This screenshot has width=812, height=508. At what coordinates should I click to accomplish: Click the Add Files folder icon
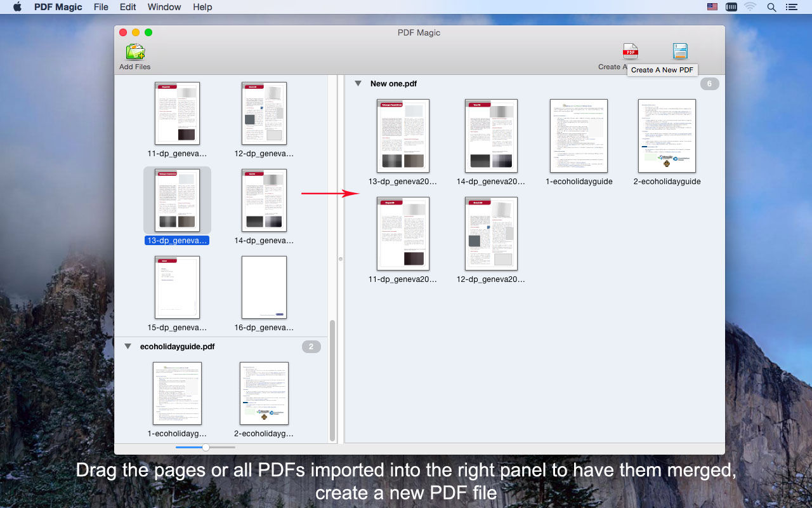click(135, 51)
